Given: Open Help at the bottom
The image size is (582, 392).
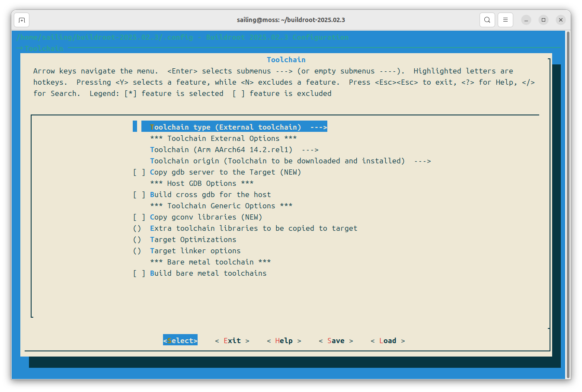Looking at the screenshot, I should pos(284,341).
